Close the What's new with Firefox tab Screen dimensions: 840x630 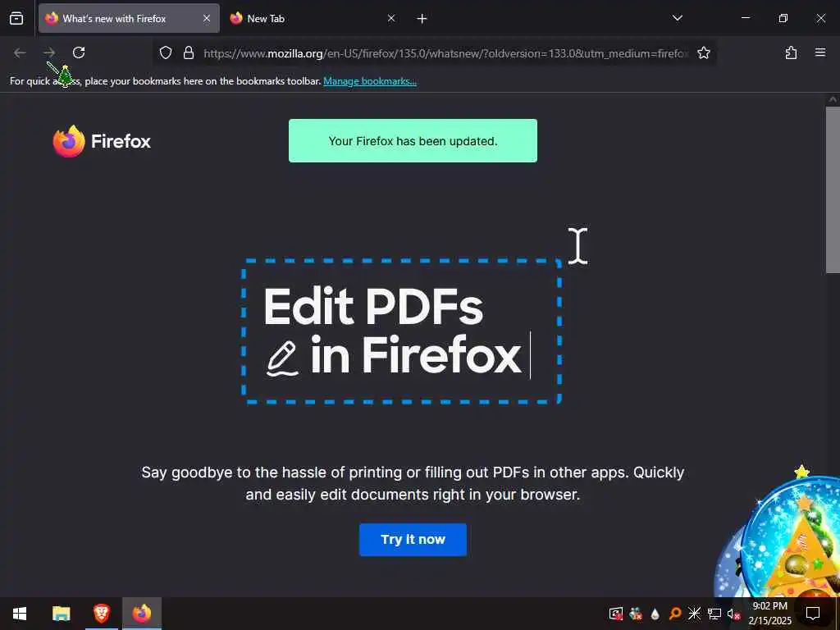click(206, 18)
